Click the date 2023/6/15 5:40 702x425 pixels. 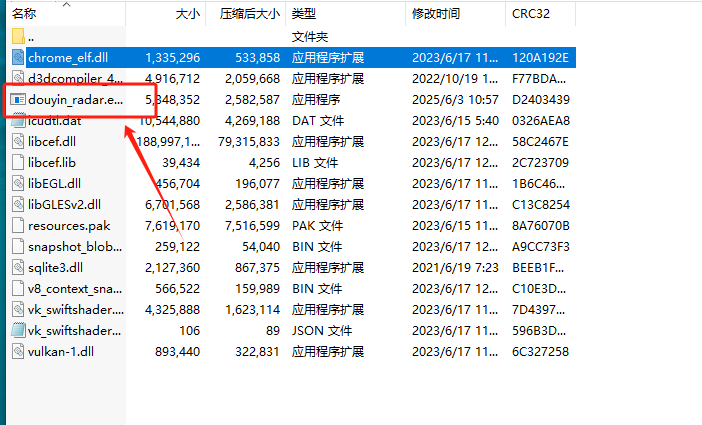tap(455, 120)
